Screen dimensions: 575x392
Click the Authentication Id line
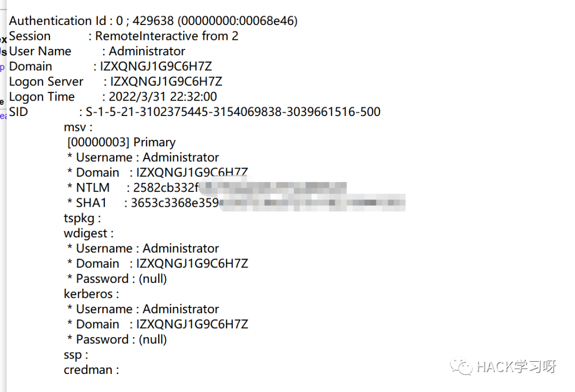coord(153,21)
